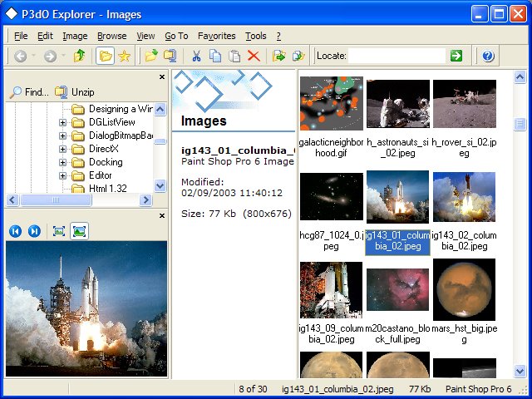Toggle actual size preview button

[x=59, y=231]
